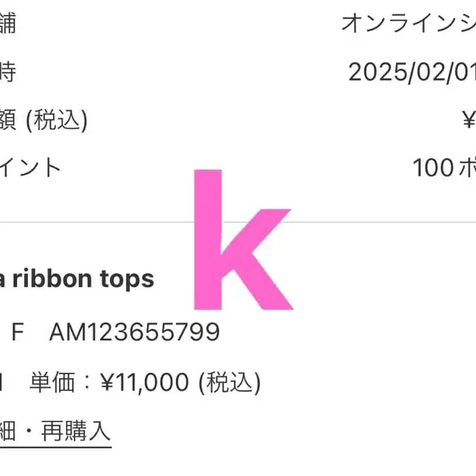The height and width of the screenshot is (476, 476).
Task: Click the horizontal divider above the product
Action: point(97,223)
